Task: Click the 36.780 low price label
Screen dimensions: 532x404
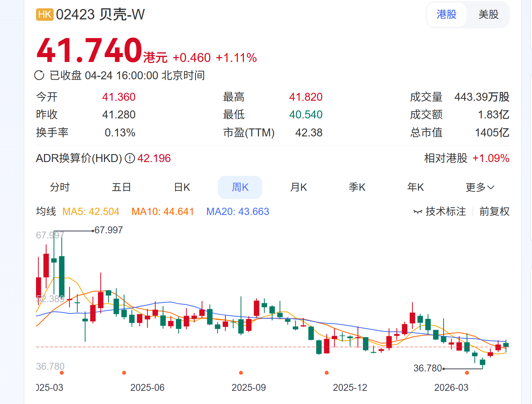Action: tap(427, 368)
